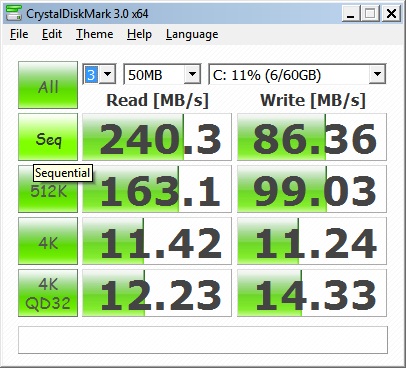Start the 512K random test

click(48, 192)
